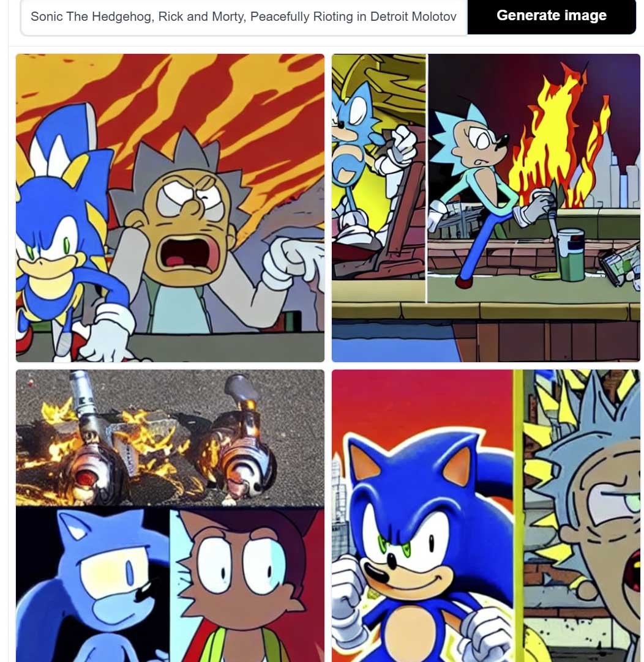Open the fourth image with smiling Sonic
This screenshot has width=644, height=662.
[x=485, y=516]
